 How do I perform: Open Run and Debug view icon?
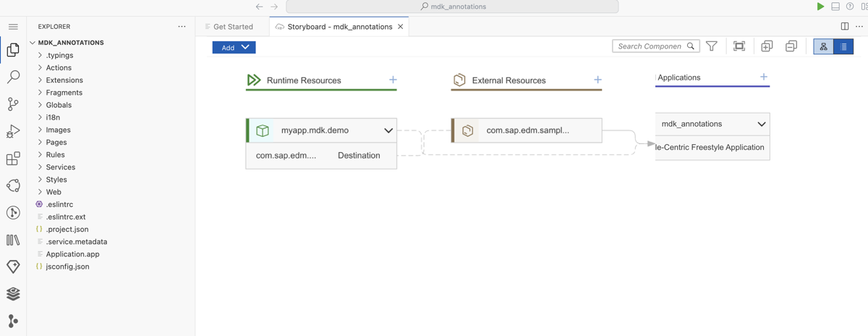click(x=13, y=131)
